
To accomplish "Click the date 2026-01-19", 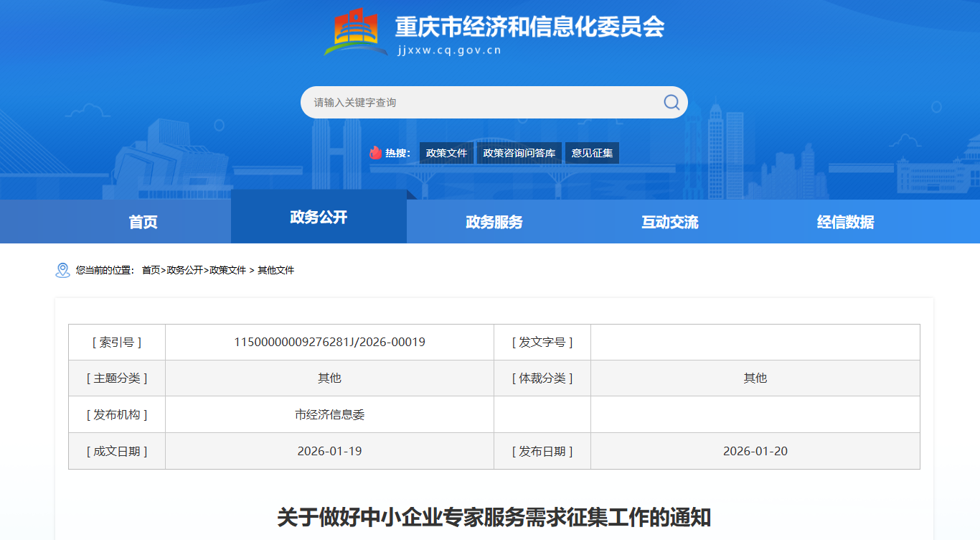I will click(x=329, y=451).
